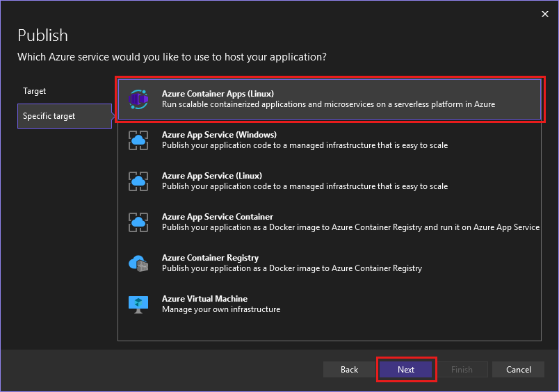Click the Azure App Service (Linux) icon

pos(138,181)
